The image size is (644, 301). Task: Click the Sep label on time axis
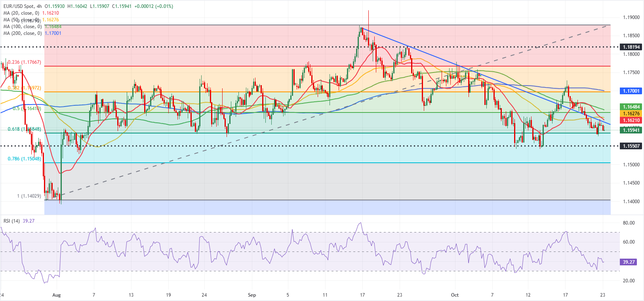pos(252,295)
